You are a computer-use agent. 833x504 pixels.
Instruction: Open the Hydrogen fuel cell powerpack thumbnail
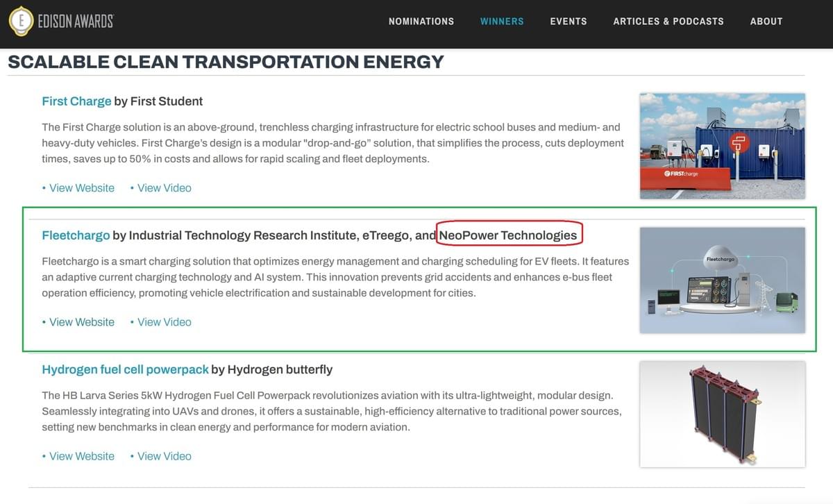(x=722, y=414)
